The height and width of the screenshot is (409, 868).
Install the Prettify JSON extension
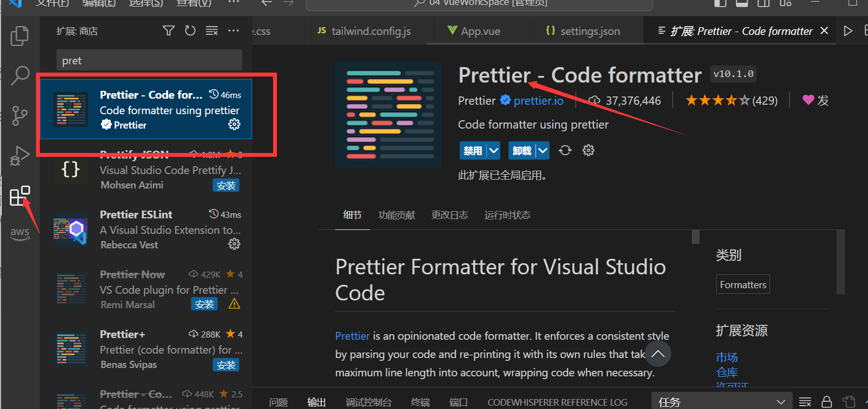tap(226, 185)
